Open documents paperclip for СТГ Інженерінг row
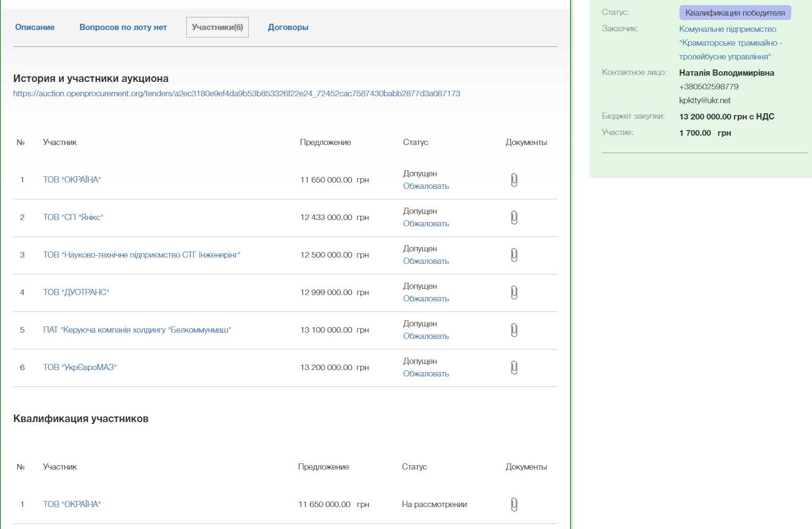 [514, 255]
